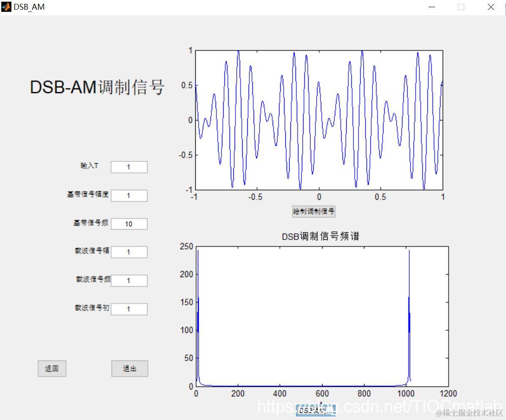
Task: Click the spectrum plot area
Action: (322, 316)
